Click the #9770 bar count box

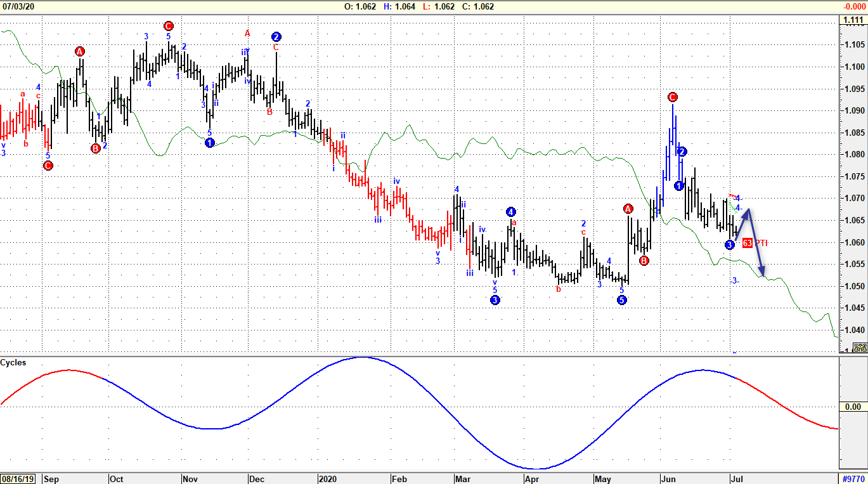point(853,479)
